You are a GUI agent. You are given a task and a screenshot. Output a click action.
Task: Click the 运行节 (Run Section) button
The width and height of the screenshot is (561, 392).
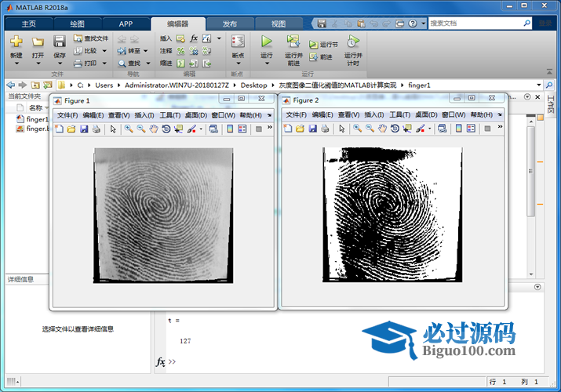click(x=323, y=45)
